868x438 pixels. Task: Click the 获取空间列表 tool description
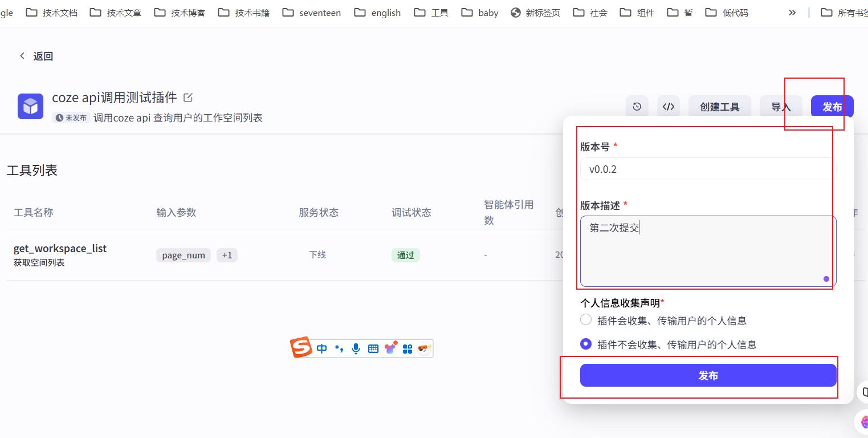[39, 263]
